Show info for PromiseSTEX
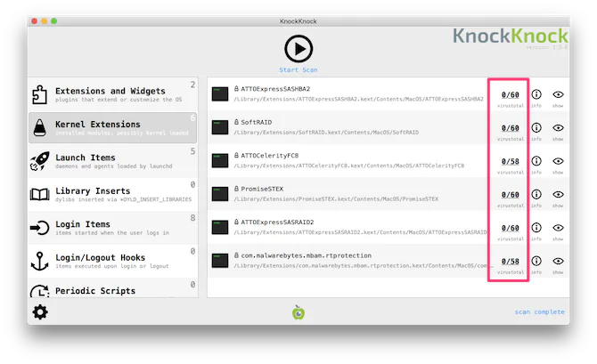The image size is (597, 364). [536, 194]
